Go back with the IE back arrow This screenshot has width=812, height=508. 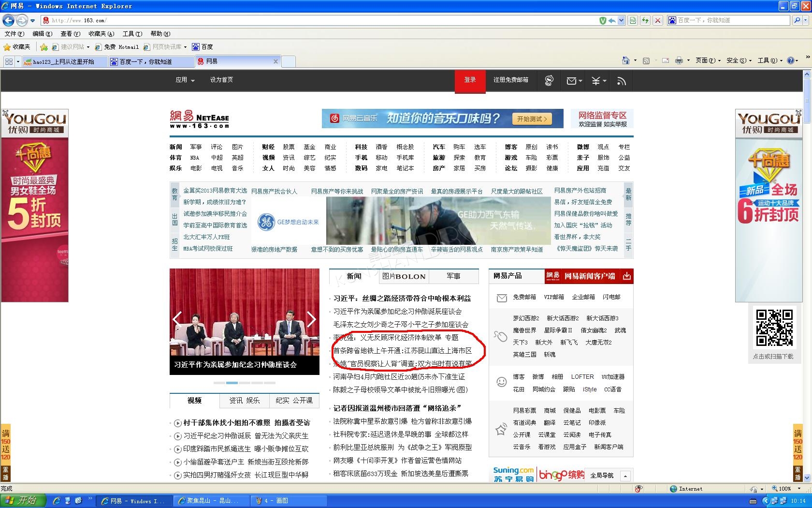8,20
